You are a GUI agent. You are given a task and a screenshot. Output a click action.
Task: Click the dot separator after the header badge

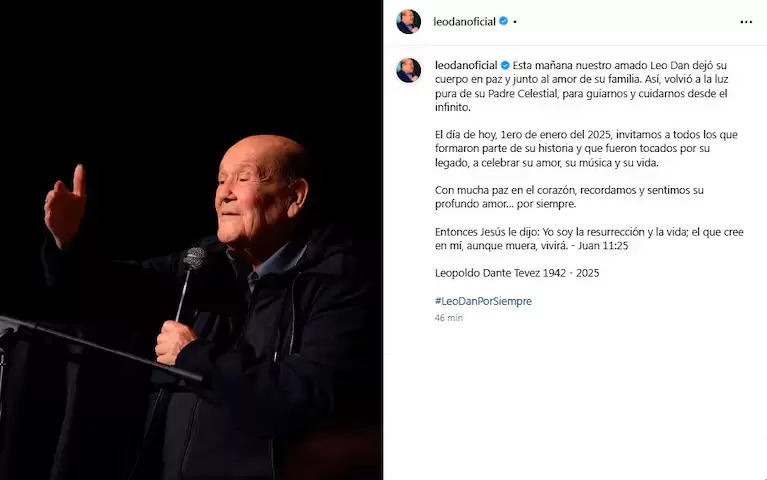point(515,22)
